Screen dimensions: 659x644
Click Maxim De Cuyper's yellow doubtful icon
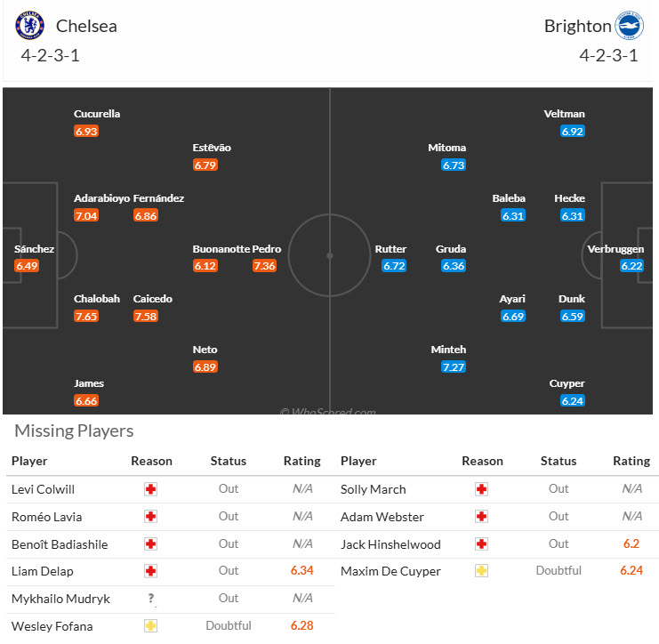pyautogui.click(x=482, y=571)
